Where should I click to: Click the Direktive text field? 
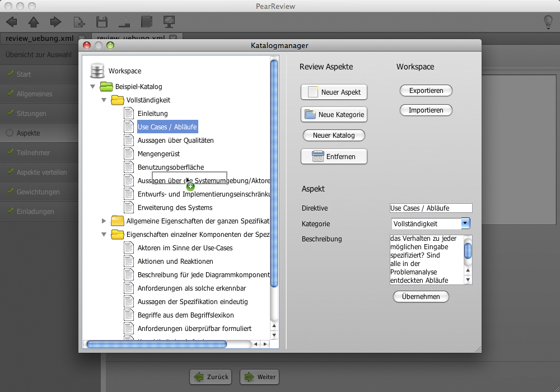[x=431, y=208]
